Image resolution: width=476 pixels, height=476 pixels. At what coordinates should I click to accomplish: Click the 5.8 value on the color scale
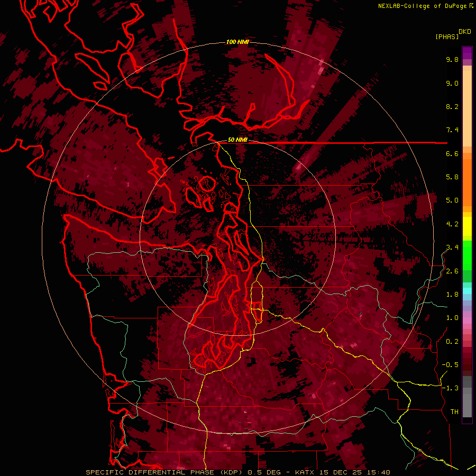pyautogui.click(x=452, y=177)
